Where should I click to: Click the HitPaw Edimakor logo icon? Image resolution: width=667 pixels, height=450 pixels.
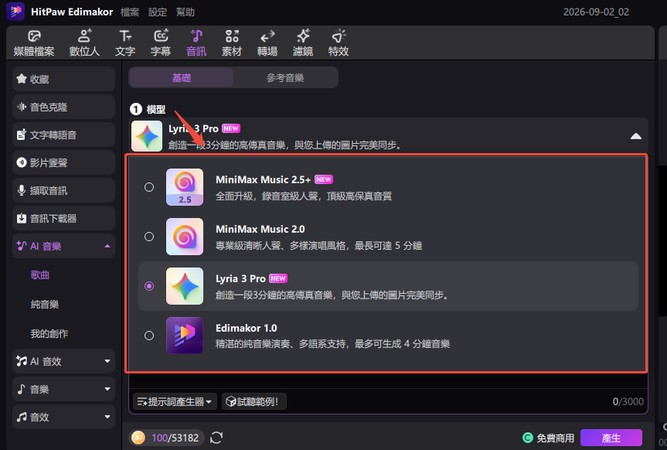click(x=16, y=11)
